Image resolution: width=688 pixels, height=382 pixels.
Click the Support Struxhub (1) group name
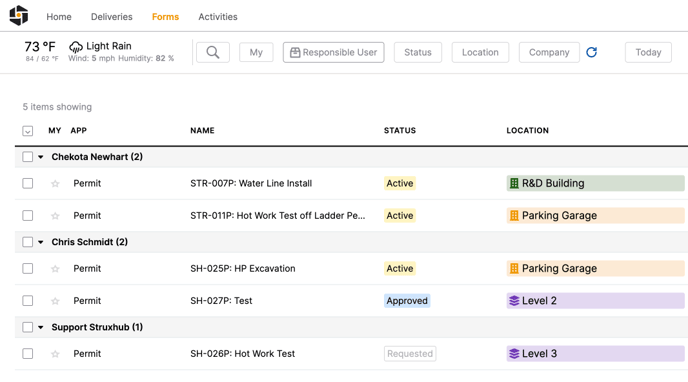coord(97,327)
